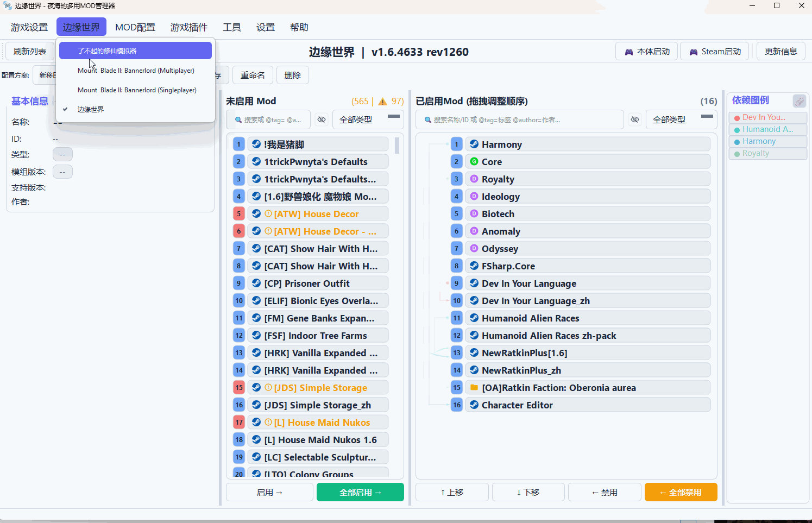Click the purple DLC icon beside Royalty mod
Screen dimensions: 812x523
pyautogui.click(x=474, y=179)
